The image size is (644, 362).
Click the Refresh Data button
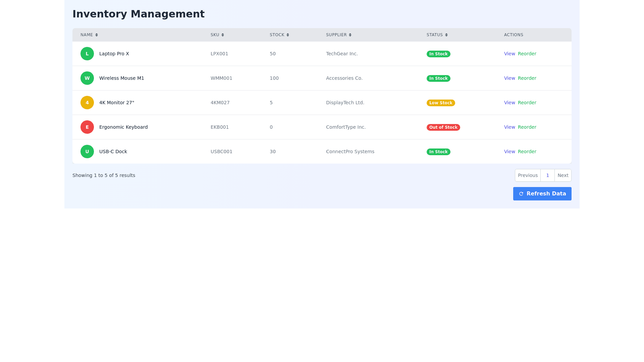[542, 194]
